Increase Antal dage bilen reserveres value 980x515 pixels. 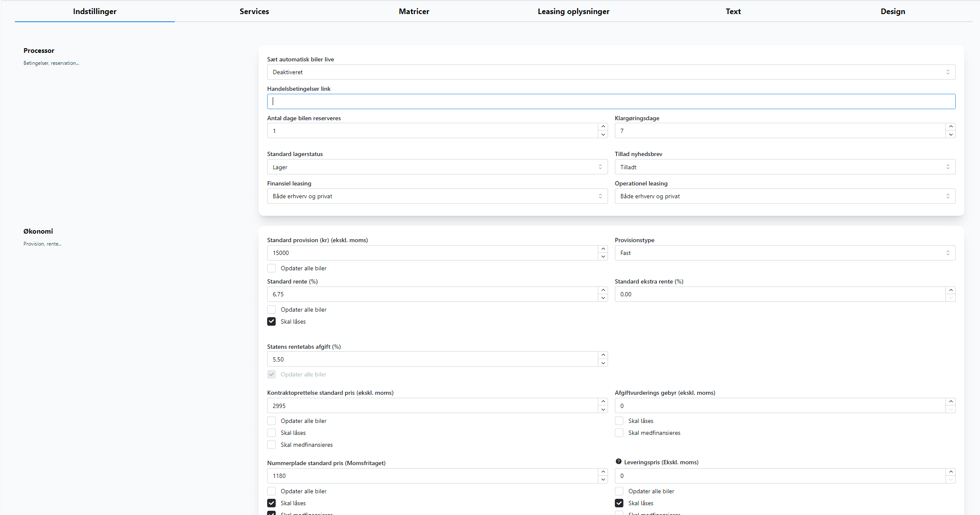click(x=603, y=127)
